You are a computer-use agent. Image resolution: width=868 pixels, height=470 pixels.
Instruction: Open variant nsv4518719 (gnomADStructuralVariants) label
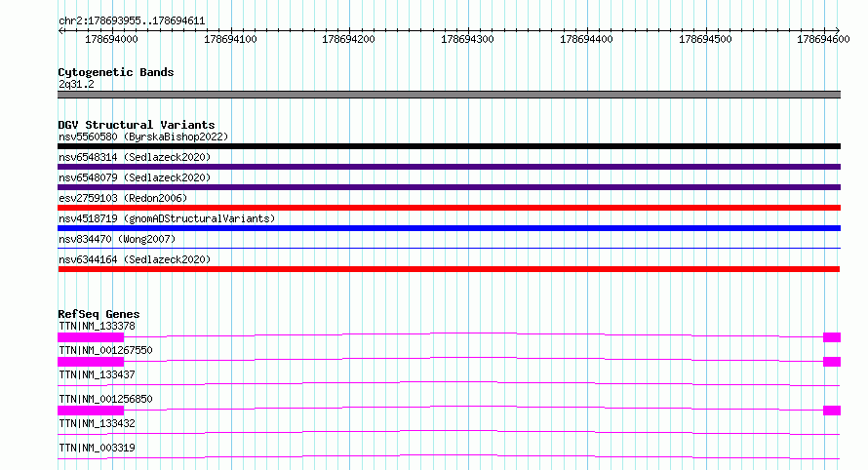coord(167,218)
